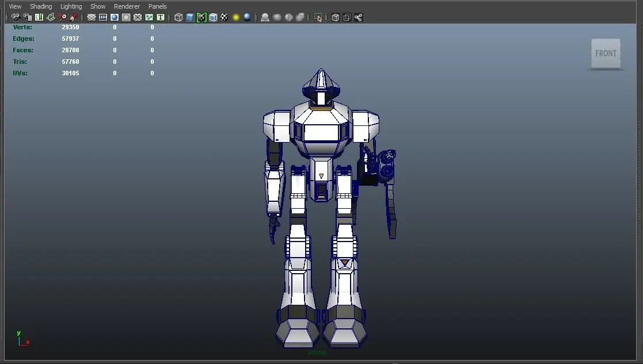Click the "UVs:" label
The width and height of the screenshot is (643, 364).
[x=20, y=73]
